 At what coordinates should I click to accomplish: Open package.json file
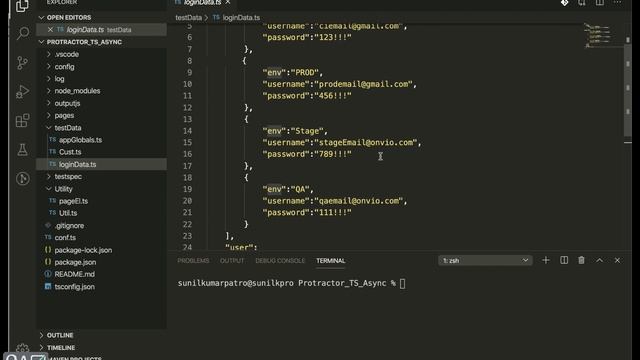76,262
